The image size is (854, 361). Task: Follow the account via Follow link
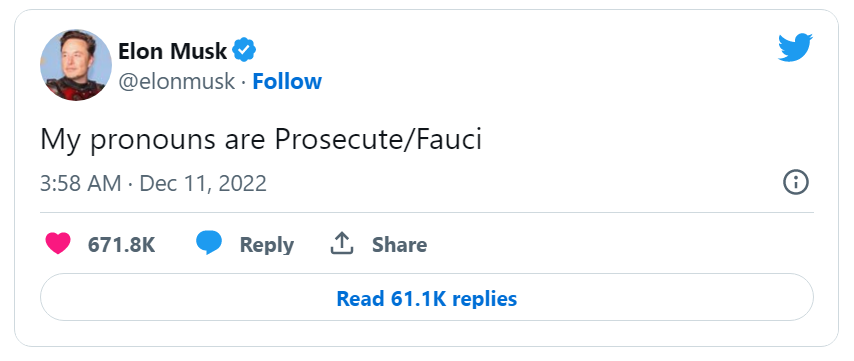tap(287, 81)
